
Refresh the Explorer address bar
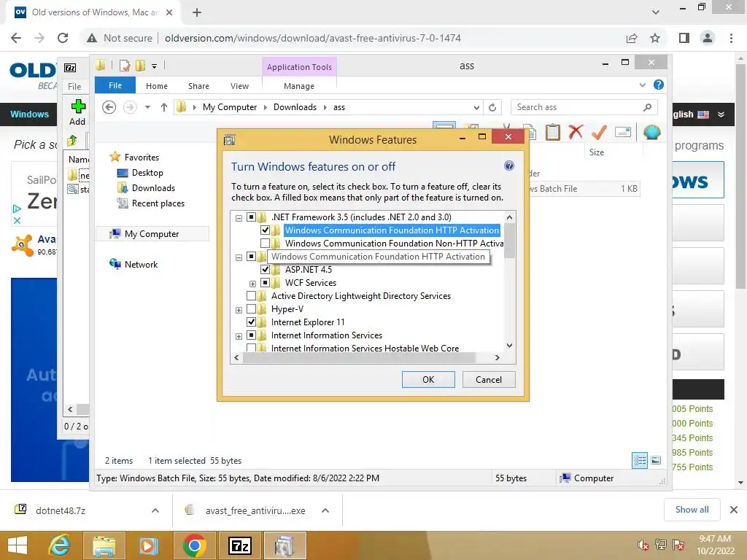pos(492,108)
